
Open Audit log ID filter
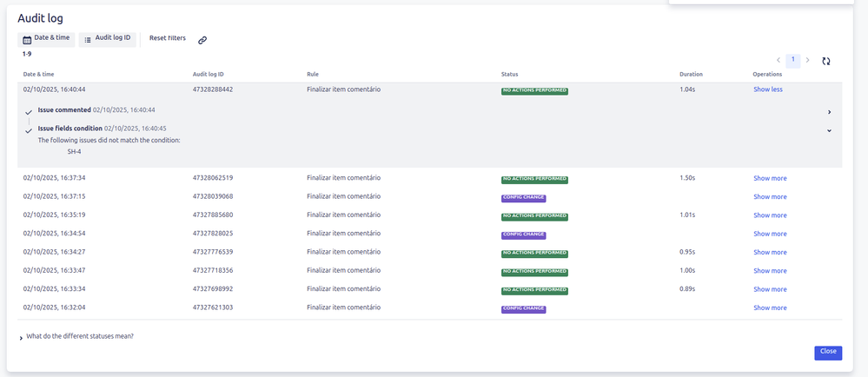coord(108,39)
